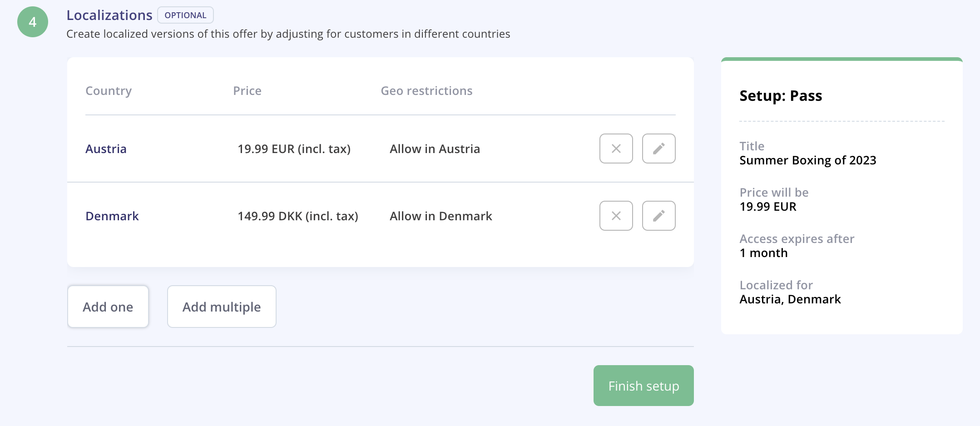The image size is (980, 426).
Task: Click the Add multiple button
Action: [222, 307]
